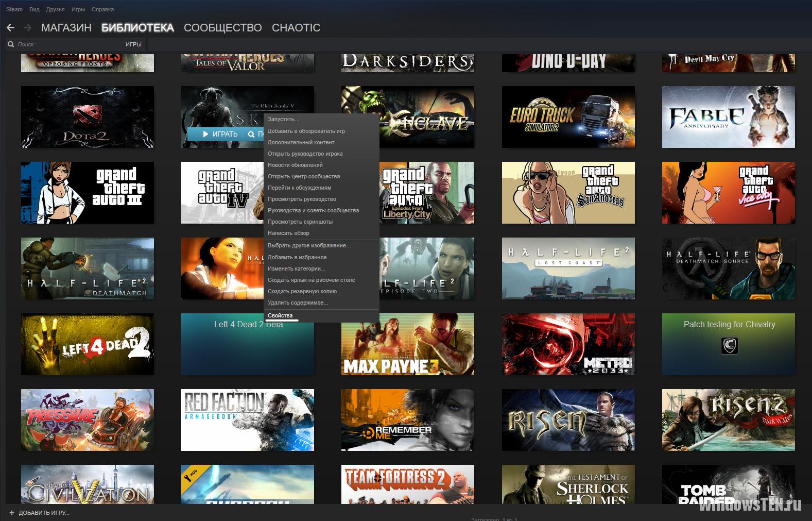The height and width of the screenshot is (521, 812).
Task: Switch to the СООБЩЕСТВО tab
Action: (223, 28)
